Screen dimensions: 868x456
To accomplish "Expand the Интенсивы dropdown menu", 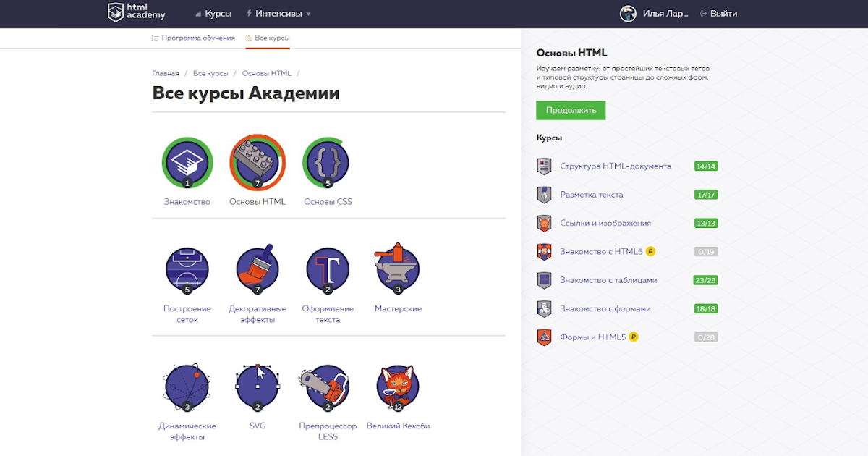I will [278, 14].
